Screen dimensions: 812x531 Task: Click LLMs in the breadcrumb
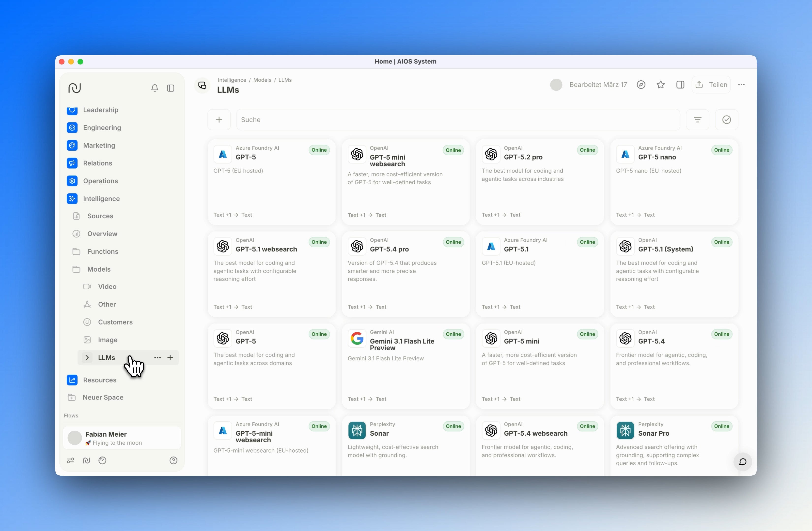coord(285,80)
